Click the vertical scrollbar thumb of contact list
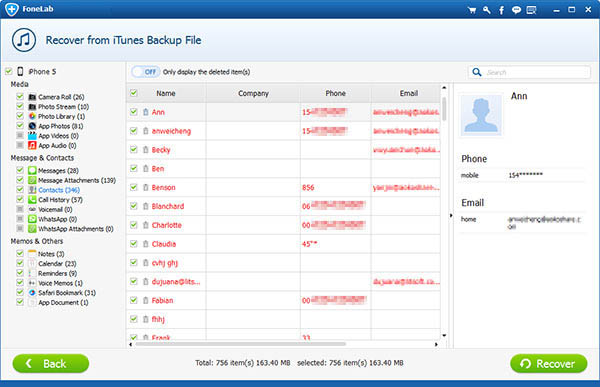The height and width of the screenshot is (387, 600). [444, 109]
